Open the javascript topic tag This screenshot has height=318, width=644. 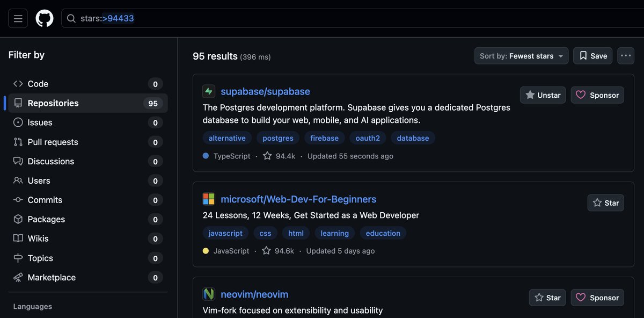pyautogui.click(x=225, y=233)
